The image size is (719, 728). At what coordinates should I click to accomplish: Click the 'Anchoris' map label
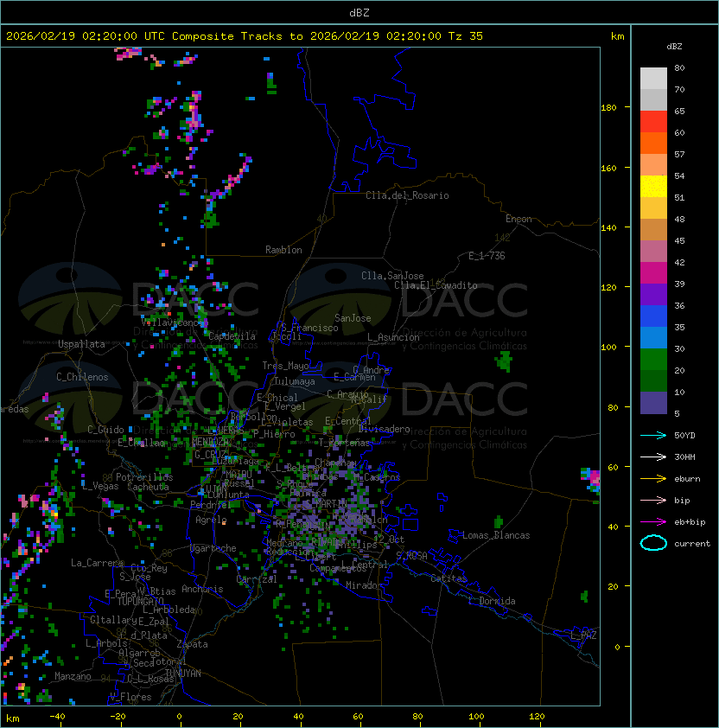tap(202, 589)
